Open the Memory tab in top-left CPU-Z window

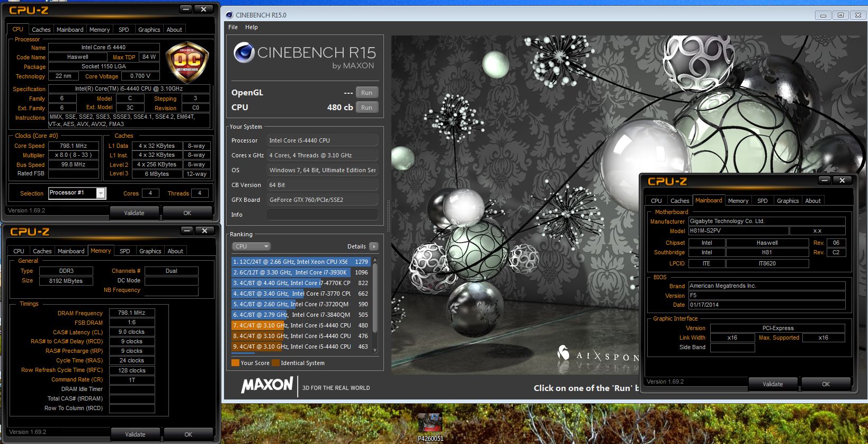pos(100,30)
